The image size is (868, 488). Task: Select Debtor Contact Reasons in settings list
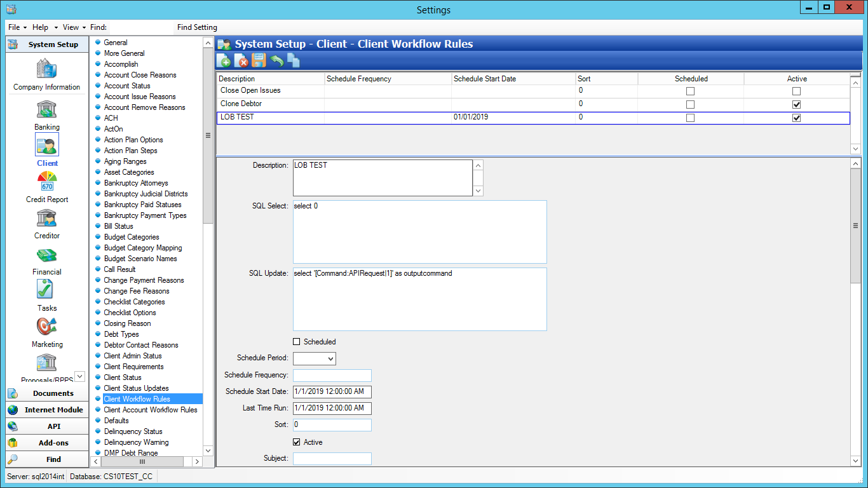coord(141,345)
